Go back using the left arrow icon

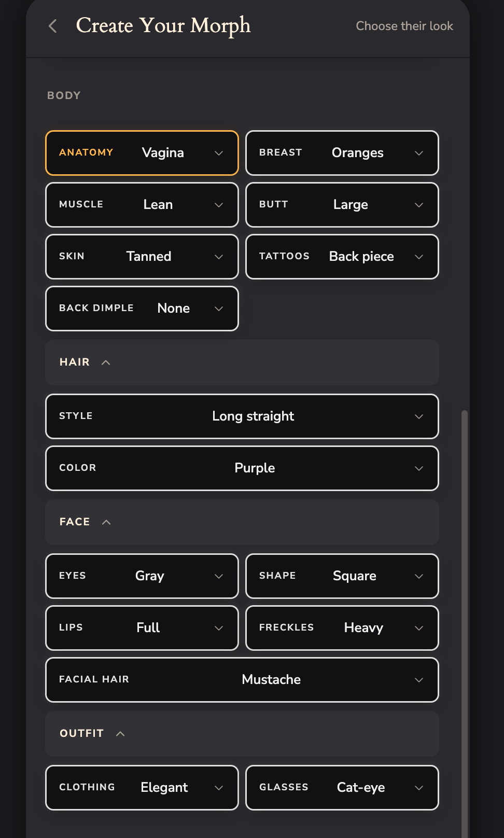pyautogui.click(x=52, y=26)
